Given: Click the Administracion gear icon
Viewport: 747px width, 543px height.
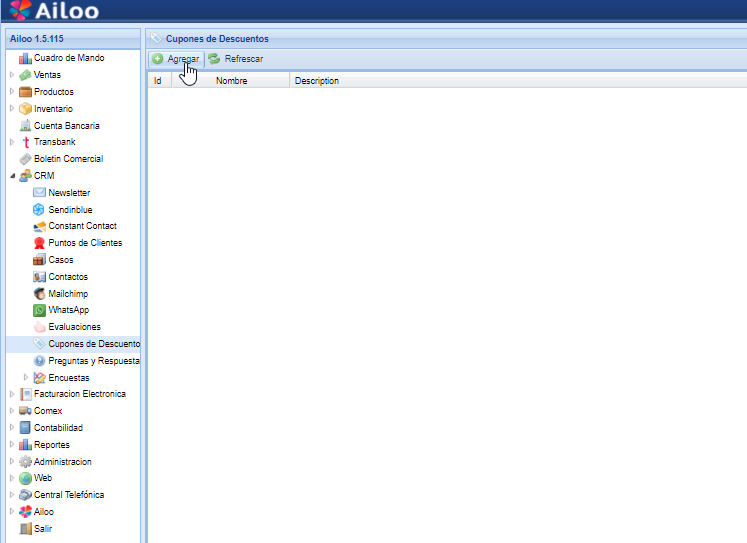Looking at the screenshot, I should click(25, 462).
